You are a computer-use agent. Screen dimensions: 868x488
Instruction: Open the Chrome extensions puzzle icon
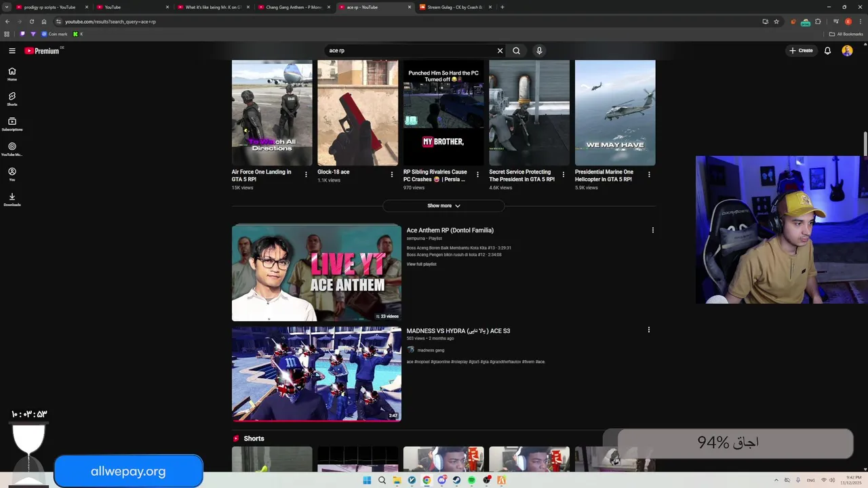tap(818, 22)
